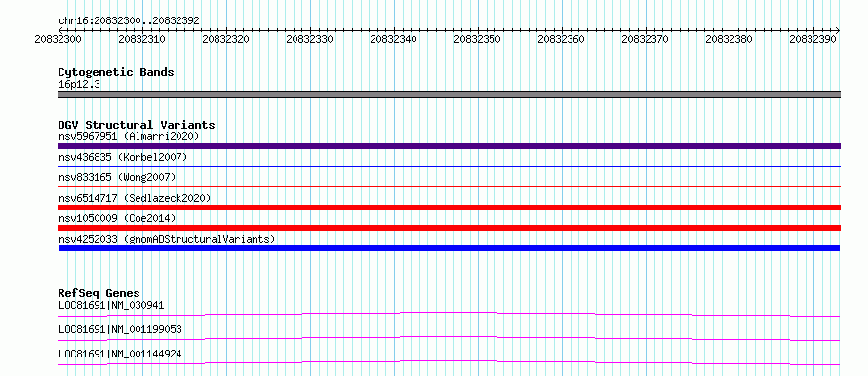Viewport: 868px width, 376px height.
Task: Open variant nsv4252033 (gnomADStructuralVariants) label
Action: coord(167,239)
